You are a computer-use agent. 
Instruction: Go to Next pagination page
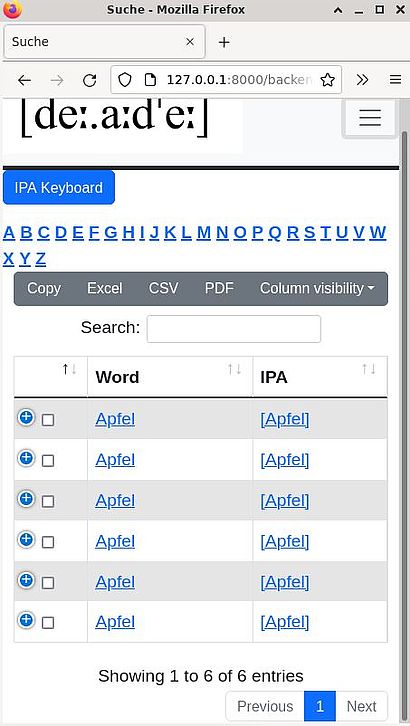click(361, 706)
